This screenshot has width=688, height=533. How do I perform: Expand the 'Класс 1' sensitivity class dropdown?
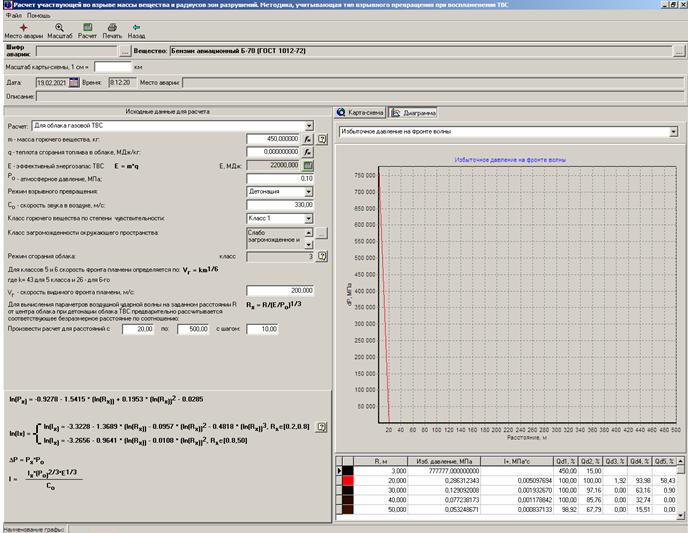point(309,217)
